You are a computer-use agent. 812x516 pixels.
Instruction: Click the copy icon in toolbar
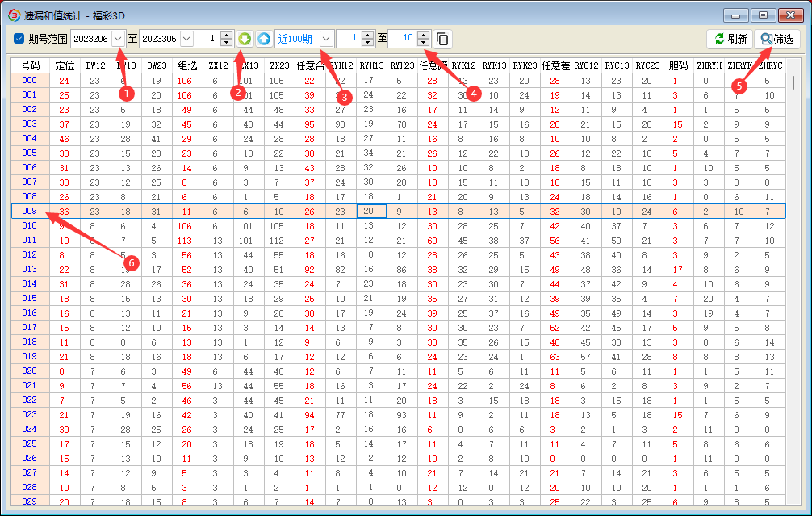442,39
